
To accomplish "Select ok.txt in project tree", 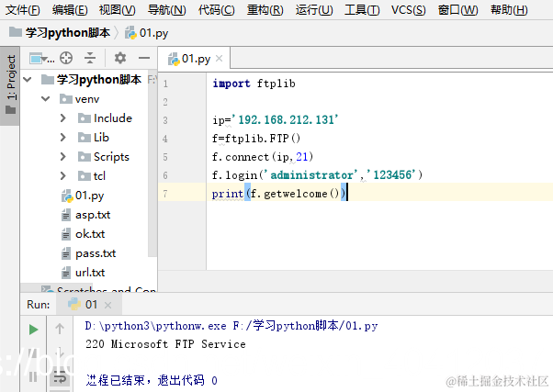I will coord(83,234).
